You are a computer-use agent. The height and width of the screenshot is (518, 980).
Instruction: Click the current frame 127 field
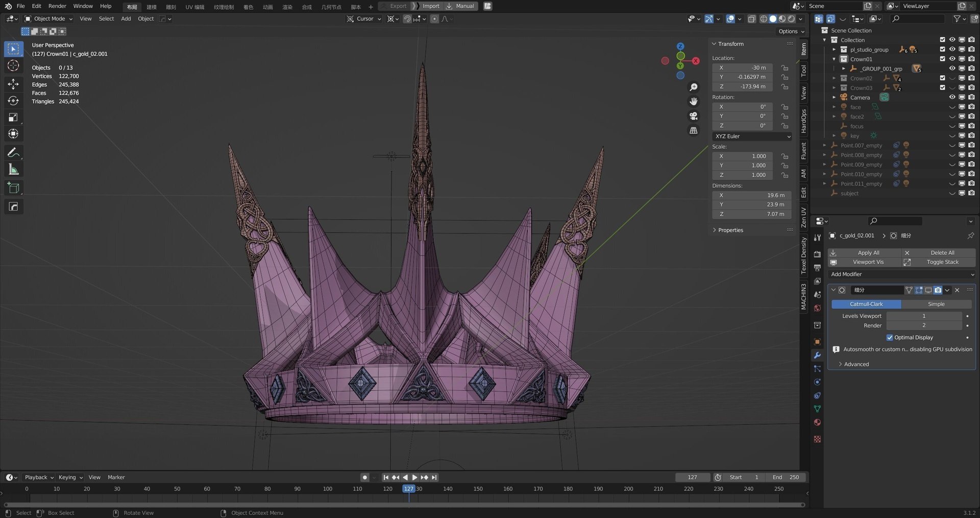692,477
